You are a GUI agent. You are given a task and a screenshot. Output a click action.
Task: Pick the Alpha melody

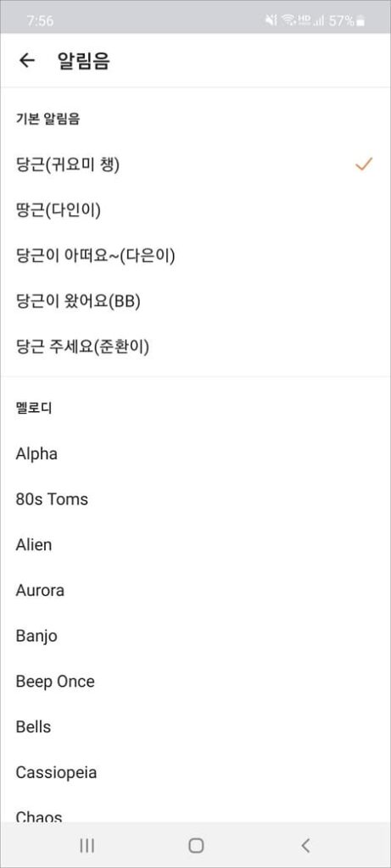195,454
